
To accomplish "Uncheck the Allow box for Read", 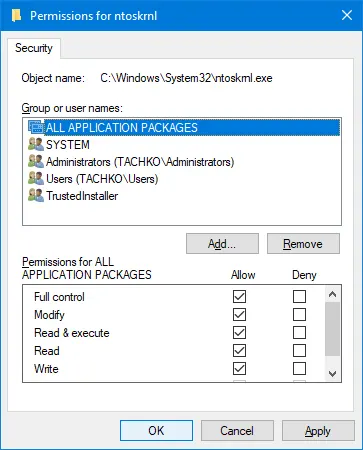I will (x=239, y=350).
